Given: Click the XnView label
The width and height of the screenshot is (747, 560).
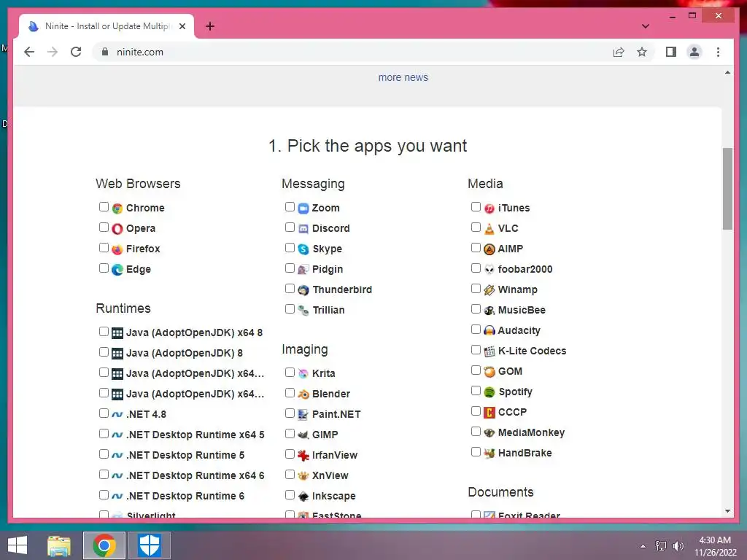Looking at the screenshot, I should 330,475.
